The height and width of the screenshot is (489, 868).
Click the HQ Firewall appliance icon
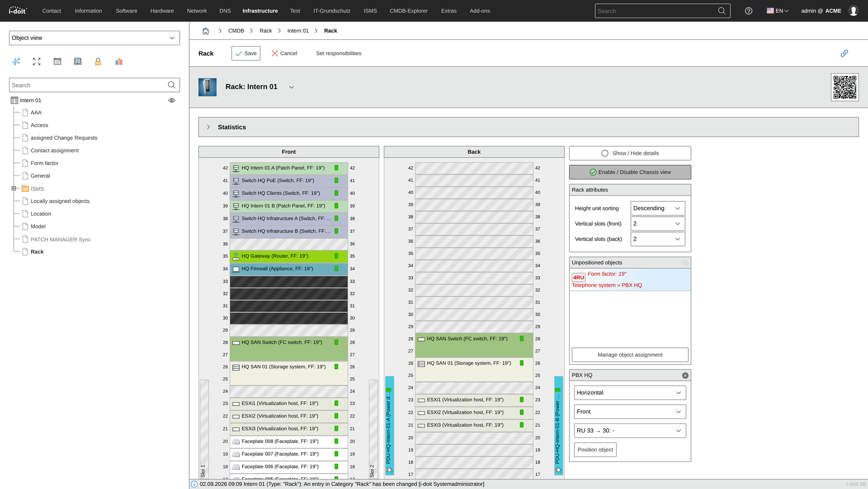[236, 269]
